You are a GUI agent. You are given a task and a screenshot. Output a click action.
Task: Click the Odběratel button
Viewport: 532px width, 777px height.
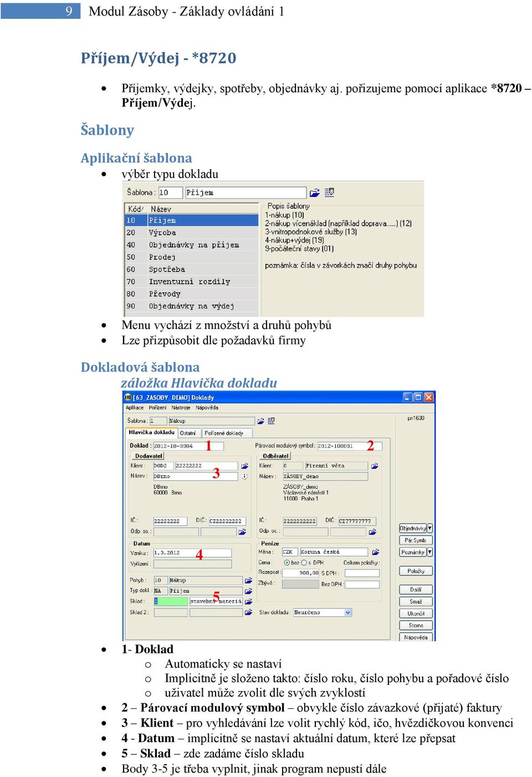pyautogui.click(x=276, y=456)
